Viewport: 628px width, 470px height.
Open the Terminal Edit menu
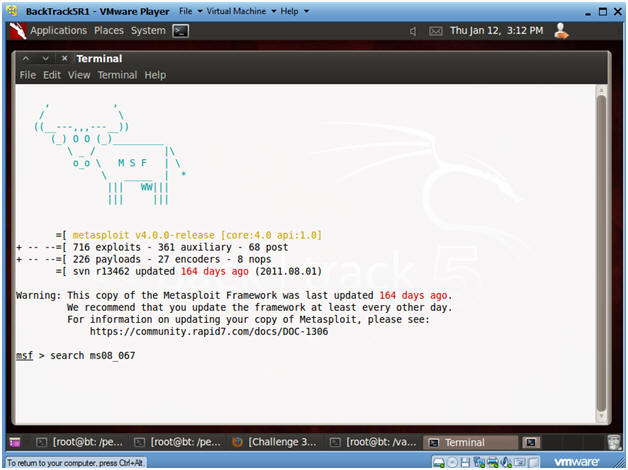pyautogui.click(x=52, y=75)
